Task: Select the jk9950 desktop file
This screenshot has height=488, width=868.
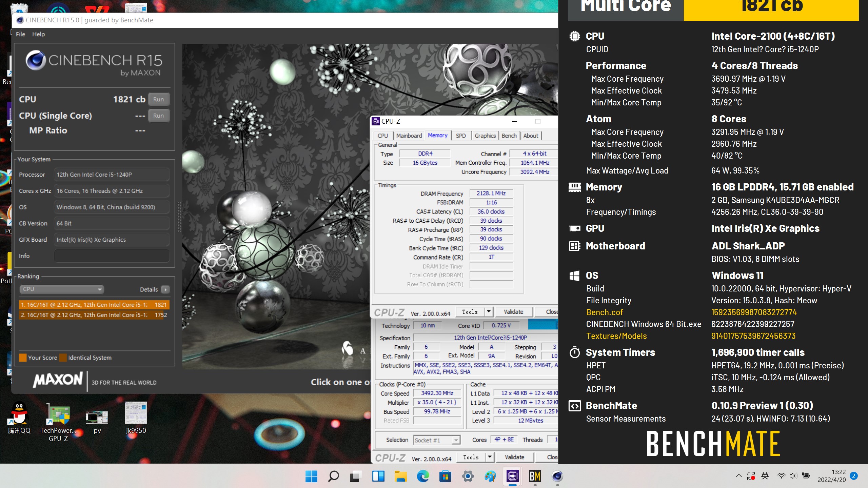Action: coord(136,418)
